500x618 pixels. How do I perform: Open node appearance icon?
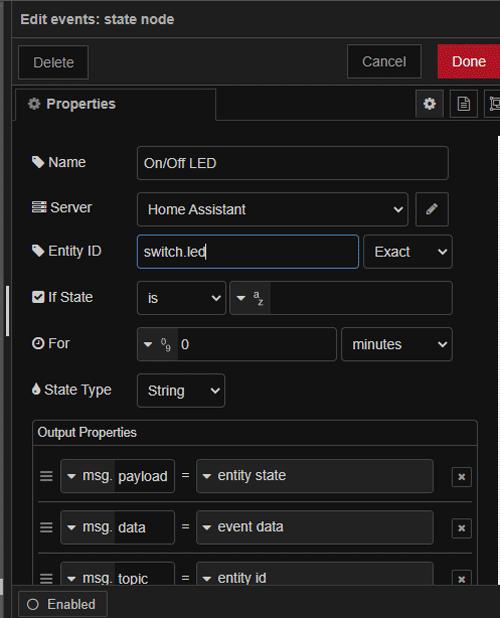pyautogui.click(x=493, y=104)
